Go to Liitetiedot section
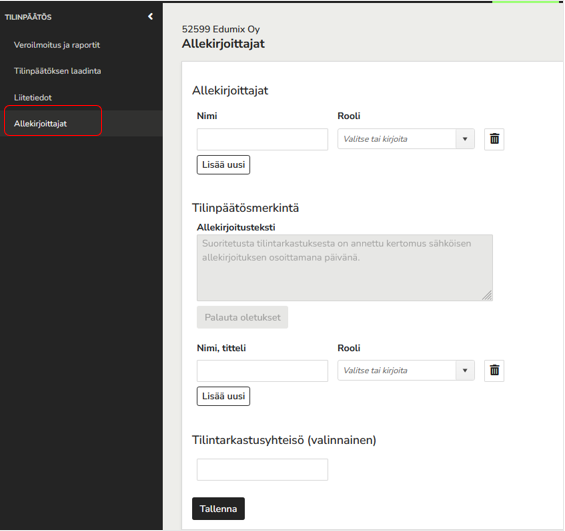 pyautogui.click(x=33, y=98)
